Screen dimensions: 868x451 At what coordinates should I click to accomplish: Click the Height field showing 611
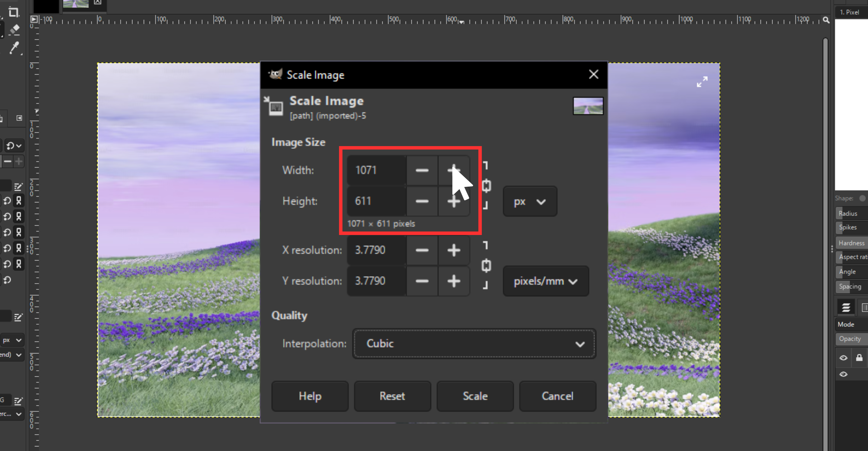pos(377,201)
